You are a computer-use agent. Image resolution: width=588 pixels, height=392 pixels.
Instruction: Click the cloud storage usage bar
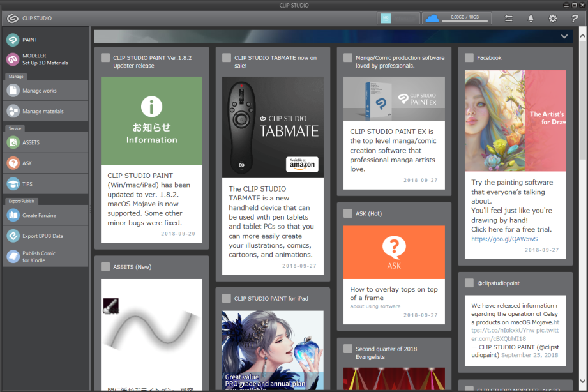pyautogui.click(x=465, y=21)
